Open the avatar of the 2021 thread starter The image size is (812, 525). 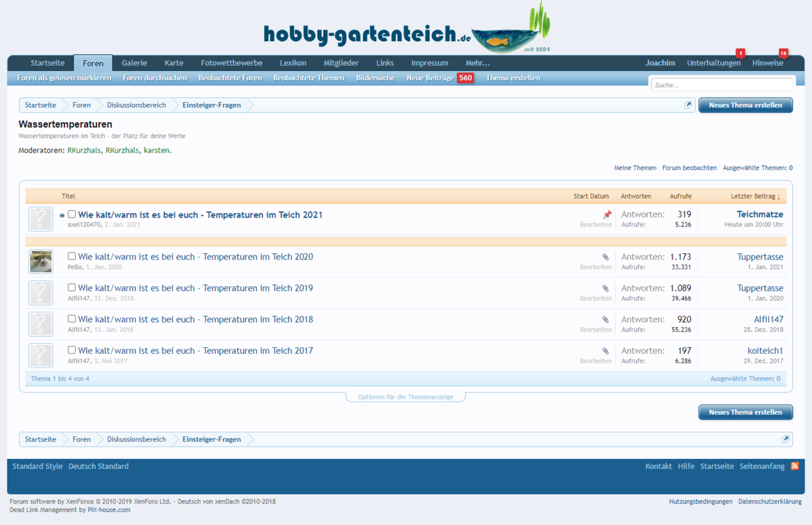41,220
